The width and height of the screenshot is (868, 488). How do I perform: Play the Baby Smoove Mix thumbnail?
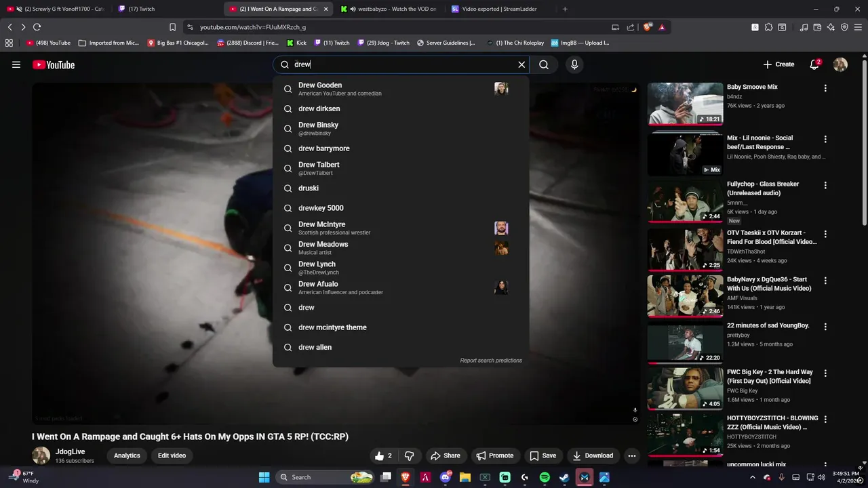685,104
